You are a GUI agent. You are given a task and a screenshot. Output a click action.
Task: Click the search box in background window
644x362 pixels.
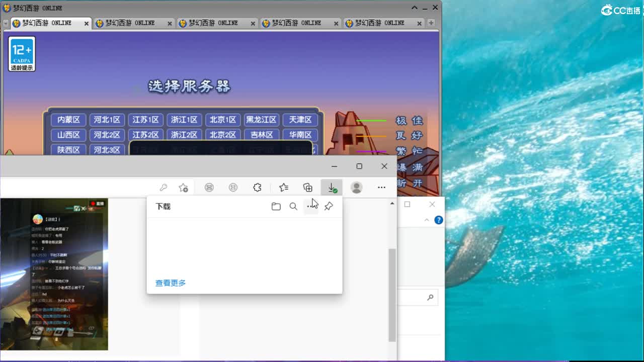point(418,298)
